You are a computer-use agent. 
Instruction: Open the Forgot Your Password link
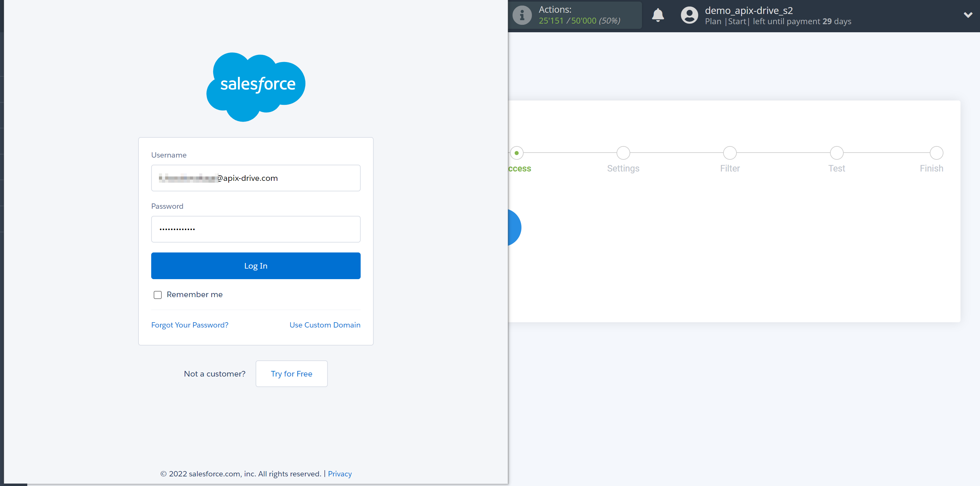(190, 325)
